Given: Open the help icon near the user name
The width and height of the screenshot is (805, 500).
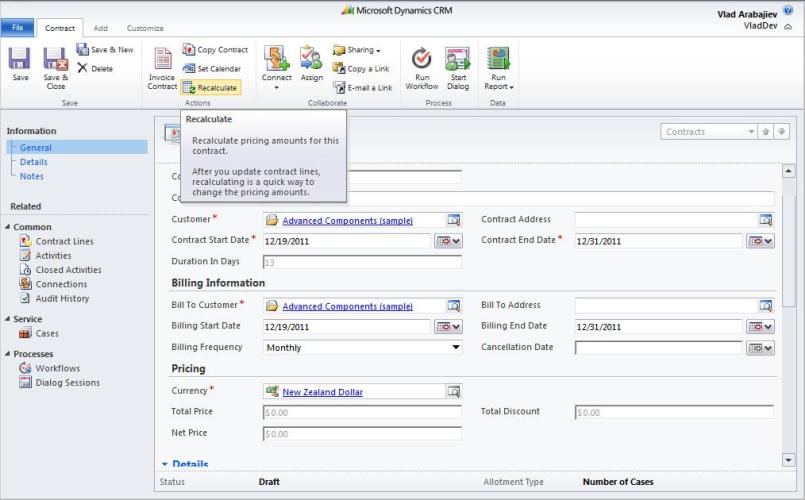Looking at the screenshot, I should (x=788, y=10).
